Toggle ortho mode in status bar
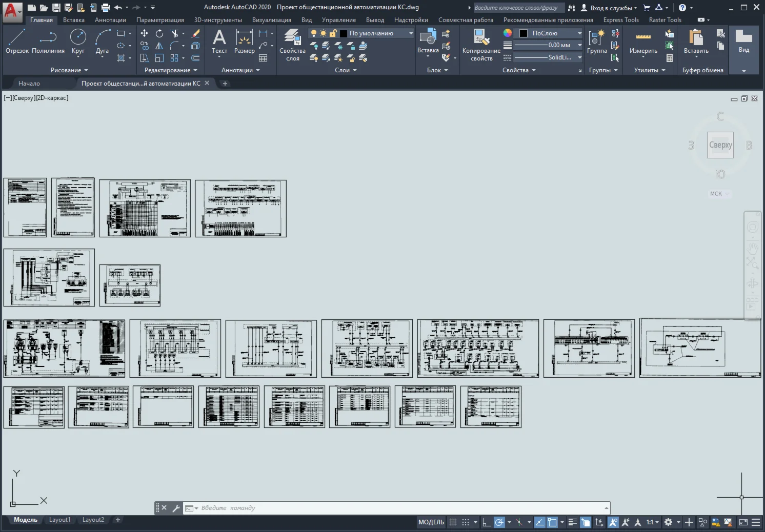The image size is (765, 532). 487,522
